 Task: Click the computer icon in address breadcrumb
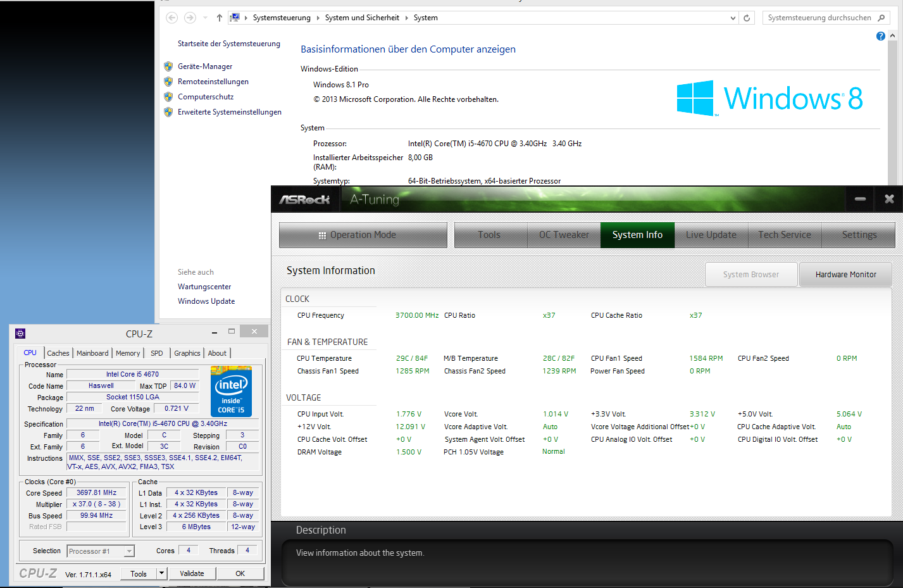coord(235,18)
